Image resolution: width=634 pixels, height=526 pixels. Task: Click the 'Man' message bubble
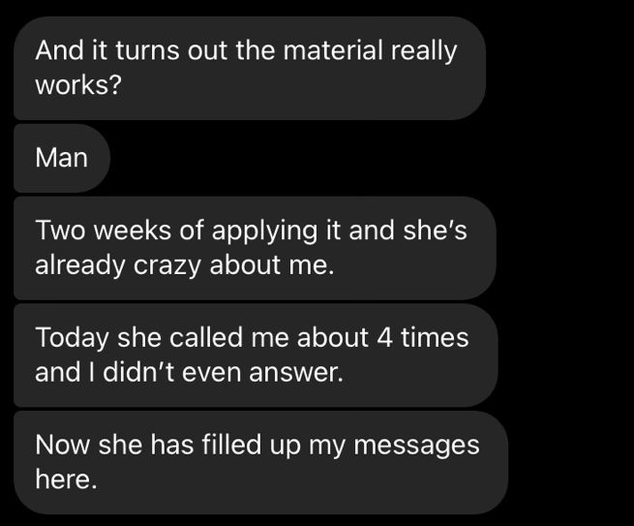pyautogui.click(x=61, y=158)
